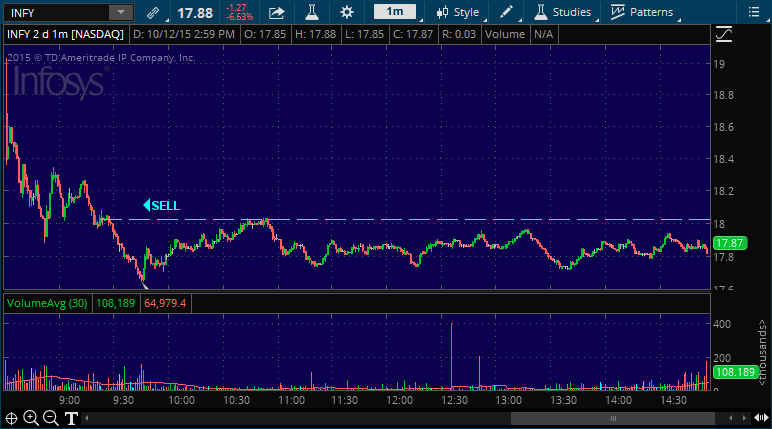Click the O: 17.85 open value
Viewport: 772px width, 429px height.
(265, 34)
